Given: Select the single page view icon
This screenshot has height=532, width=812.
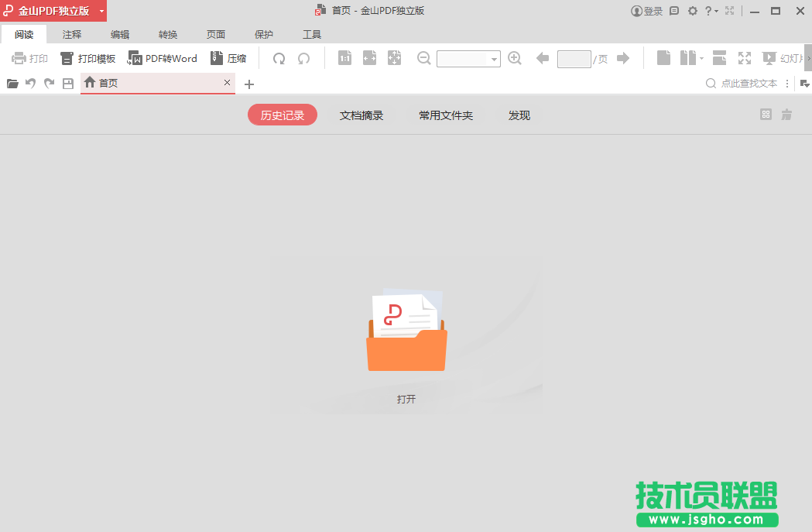Looking at the screenshot, I should tap(663, 58).
